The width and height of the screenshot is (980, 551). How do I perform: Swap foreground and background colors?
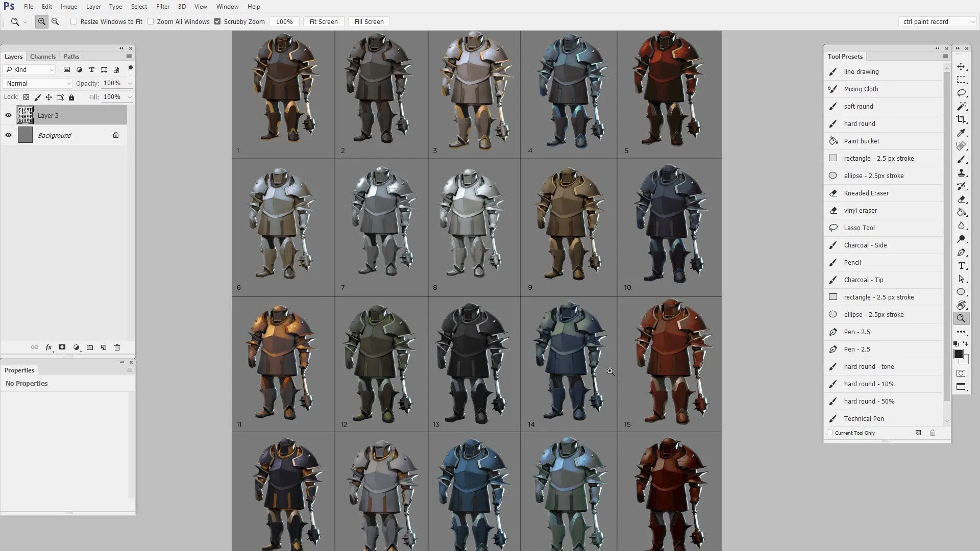click(x=965, y=343)
